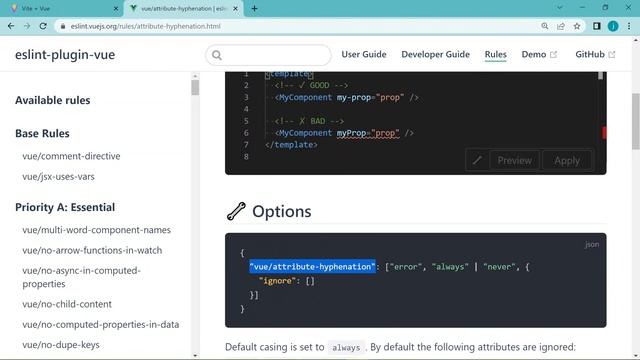The image size is (640, 360).
Task: Open vue/no-child-content rule
Action: pyautogui.click(x=67, y=304)
